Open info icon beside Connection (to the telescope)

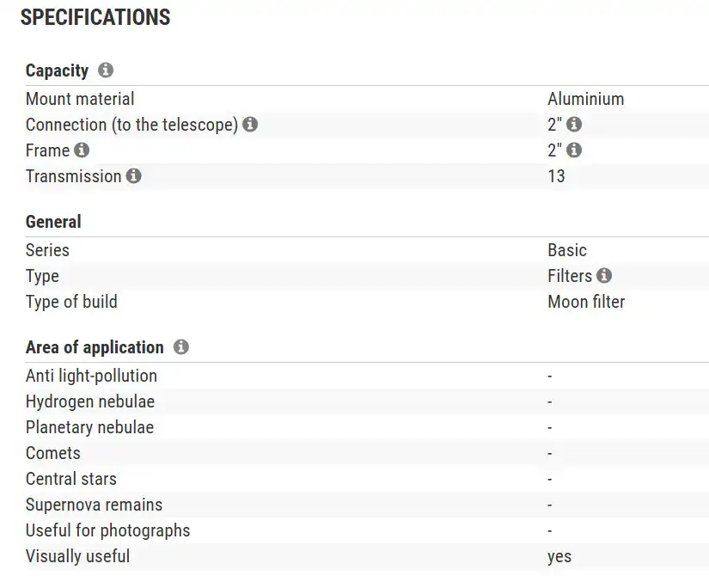(x=250, y=125)
